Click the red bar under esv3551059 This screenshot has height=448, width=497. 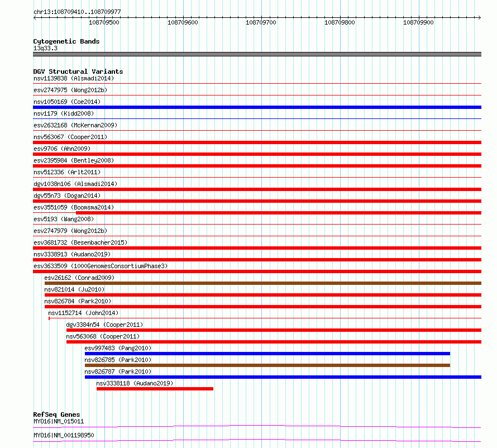279,213
